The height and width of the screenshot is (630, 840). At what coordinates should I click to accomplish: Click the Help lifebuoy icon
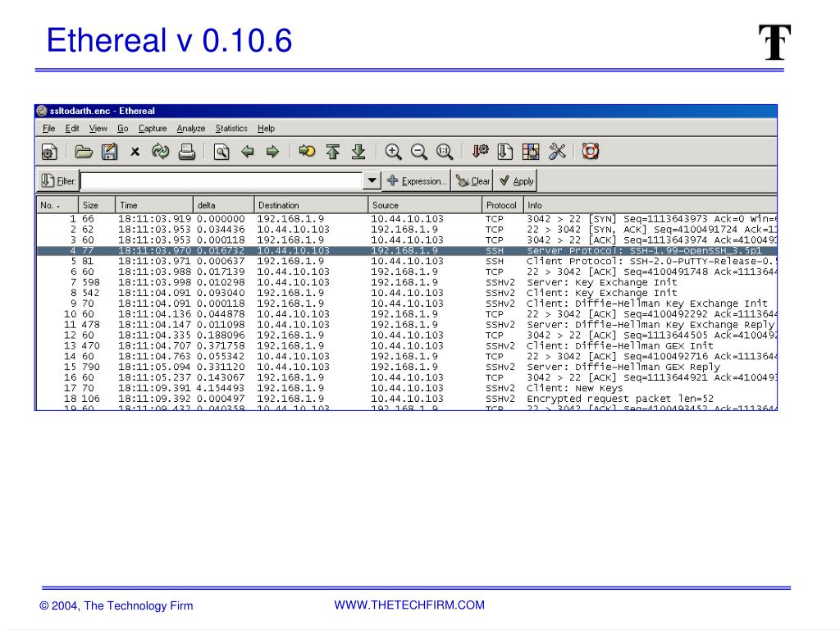(591, 152)
